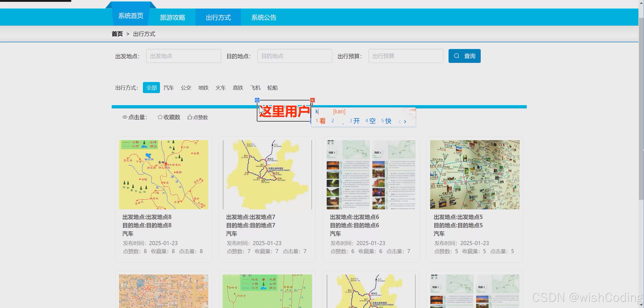Select IME candidate 空
The width and height of the screenshot is (644, 308).
tap(371, 121)
